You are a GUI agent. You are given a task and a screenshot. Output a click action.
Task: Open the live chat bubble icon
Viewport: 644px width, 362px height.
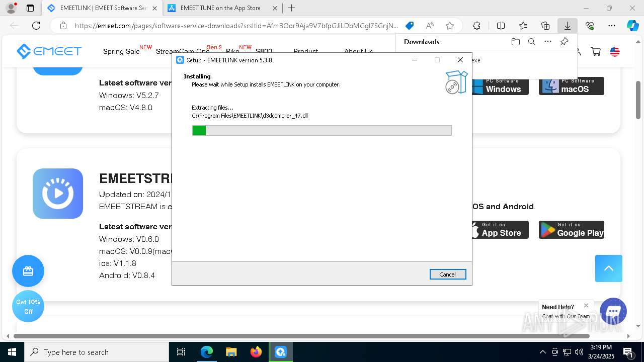point(613,311)
